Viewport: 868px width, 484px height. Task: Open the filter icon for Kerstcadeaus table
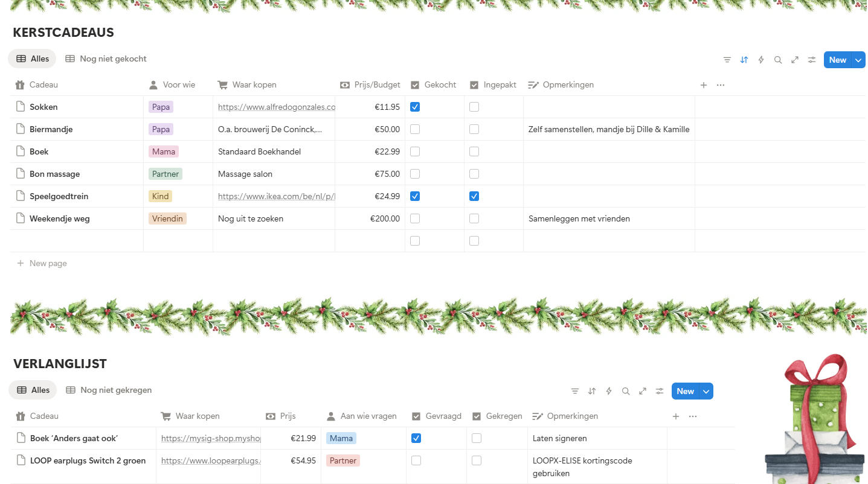[x=727, y=60]
